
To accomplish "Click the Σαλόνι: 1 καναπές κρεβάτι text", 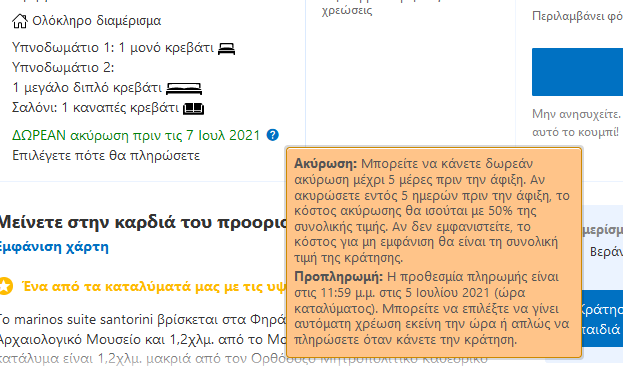I will pos(95,108).
